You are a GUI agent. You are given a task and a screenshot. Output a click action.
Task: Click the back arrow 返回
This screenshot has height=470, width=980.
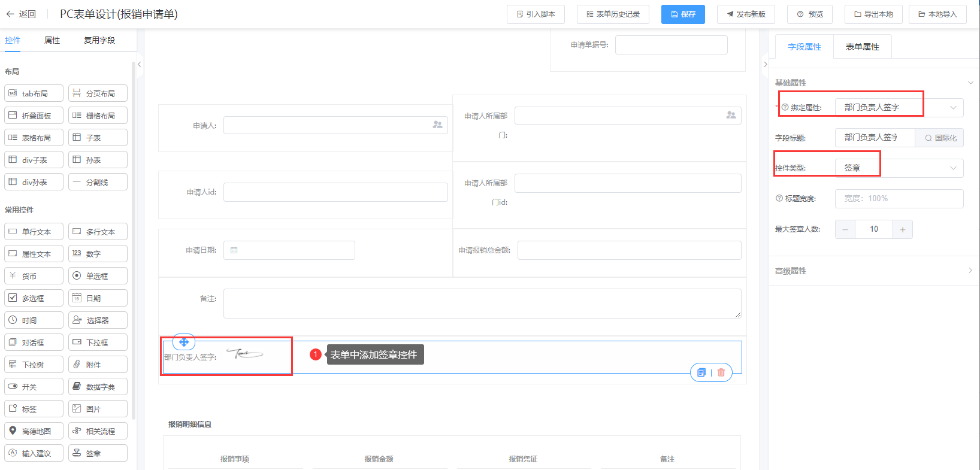(21, 14)
